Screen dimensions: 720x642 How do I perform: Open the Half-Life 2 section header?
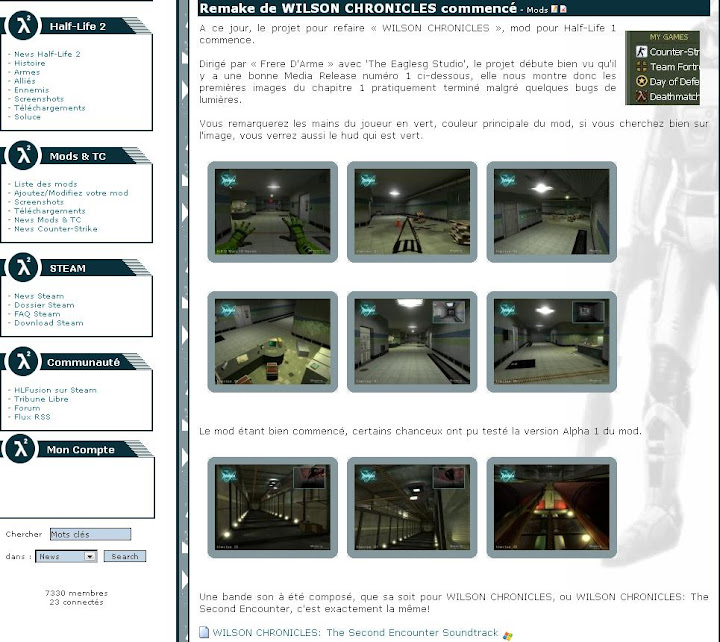click(x=78, y=26)
